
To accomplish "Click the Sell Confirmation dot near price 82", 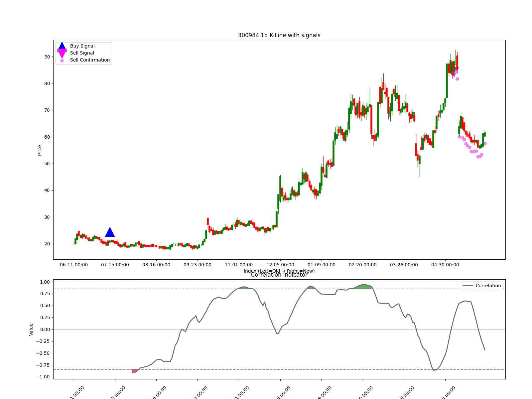I will tap(457, 79).
